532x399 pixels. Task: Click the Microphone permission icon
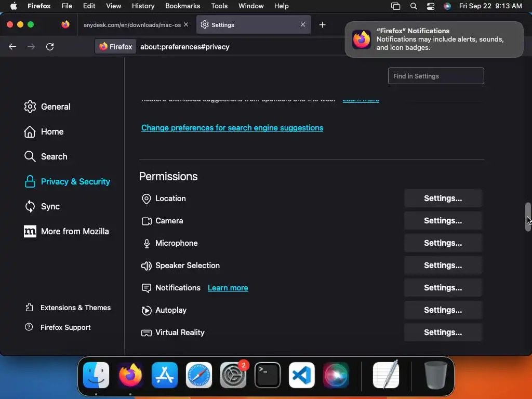[147, 244]
